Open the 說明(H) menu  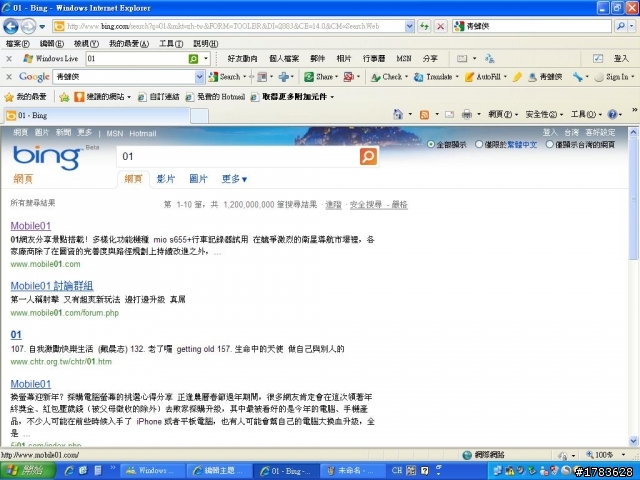tap(205, 44)
